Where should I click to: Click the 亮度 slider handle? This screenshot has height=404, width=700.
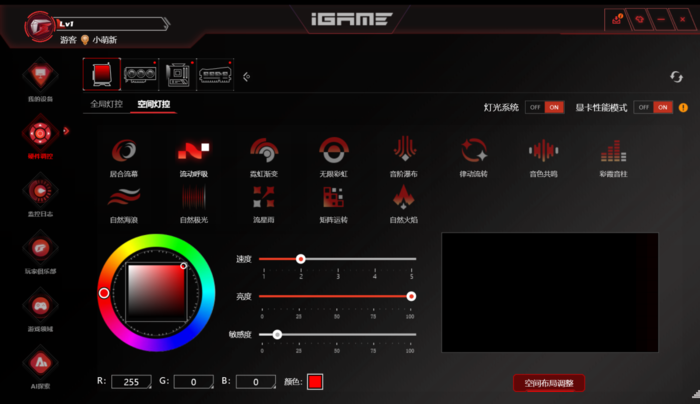[411, 296]
